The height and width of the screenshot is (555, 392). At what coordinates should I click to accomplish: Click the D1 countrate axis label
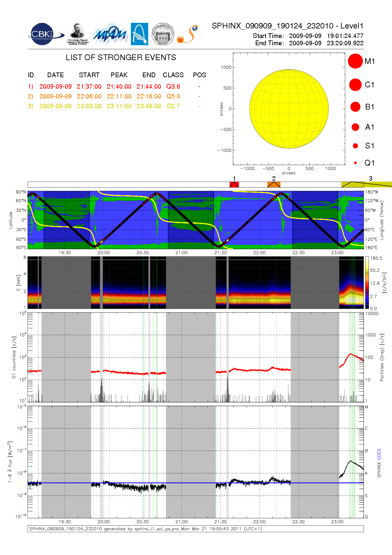[x=14, y=358]
